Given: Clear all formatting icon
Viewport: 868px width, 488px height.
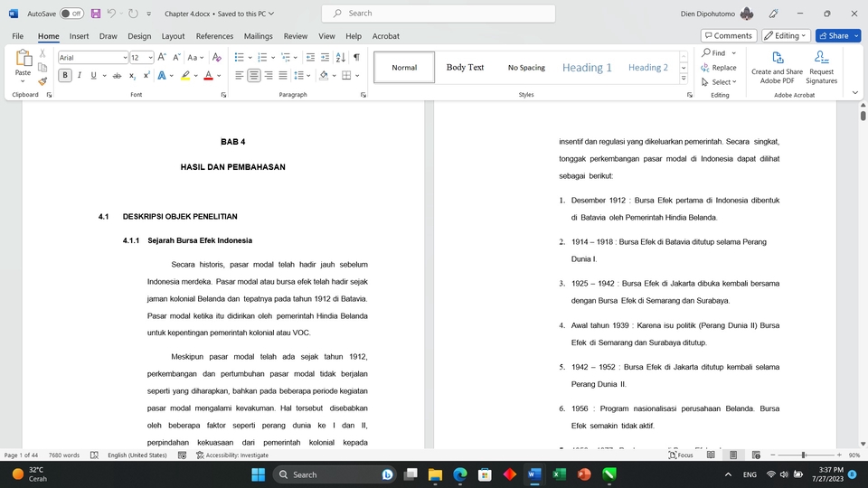Looking at the screenshot, I should click(217, 57).
